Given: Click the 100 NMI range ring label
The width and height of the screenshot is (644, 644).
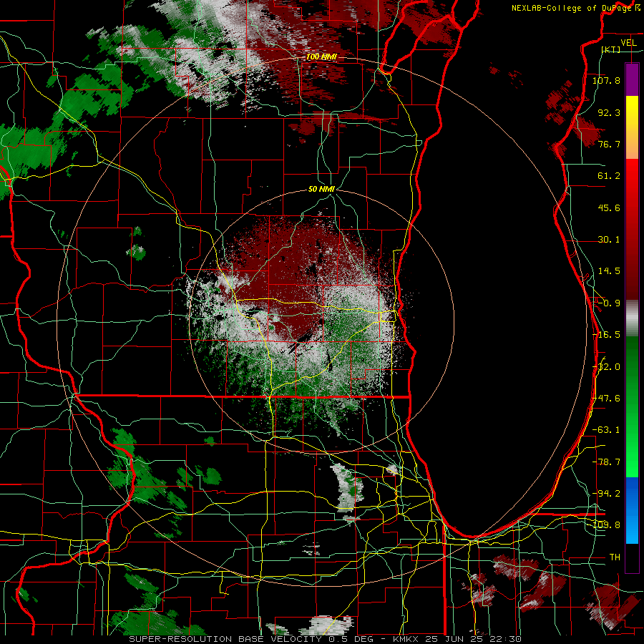Looking at the screenshot, I should coord(321,57).
